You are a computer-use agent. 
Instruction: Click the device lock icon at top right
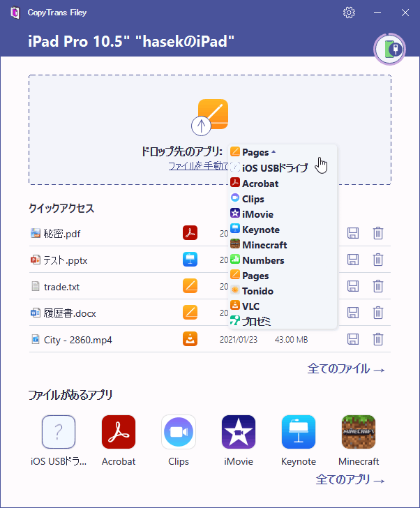click(x=390, y=49)
